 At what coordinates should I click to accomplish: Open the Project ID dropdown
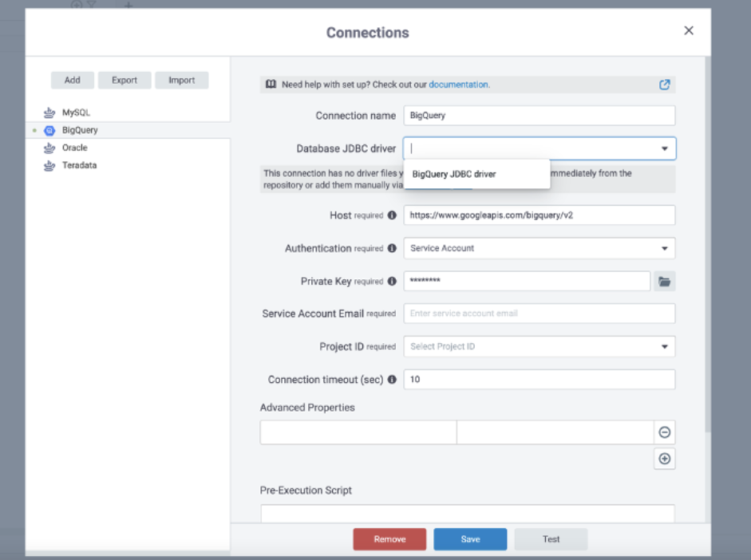[x=540, y=346]
